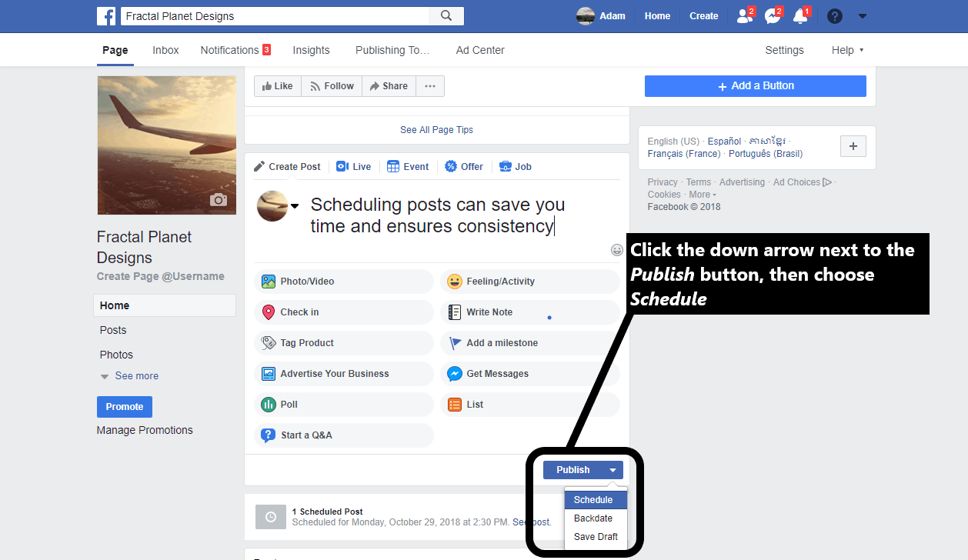
Task: Open See All Page Tips link
Action: [436, 130]
